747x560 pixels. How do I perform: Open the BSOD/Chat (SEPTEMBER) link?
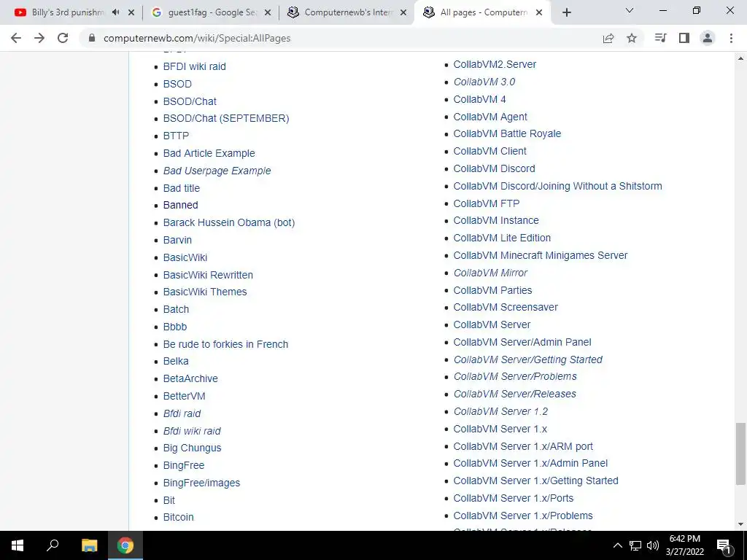tap(226, 118)
